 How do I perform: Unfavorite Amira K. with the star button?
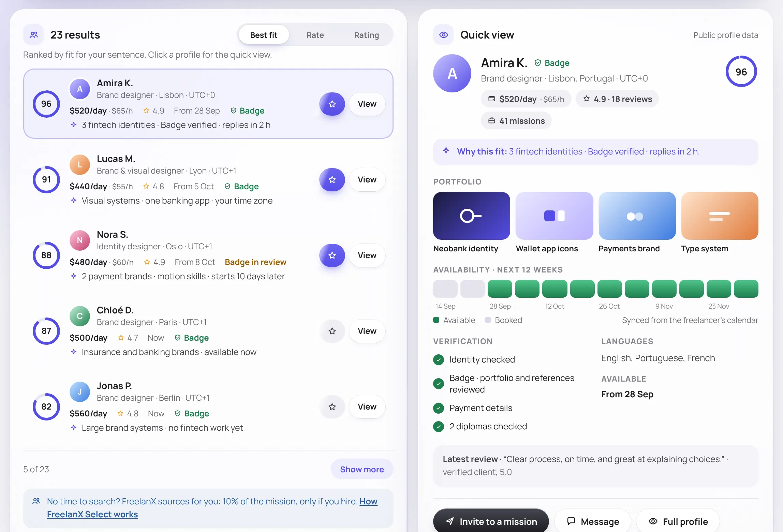[x=332, y=104]
